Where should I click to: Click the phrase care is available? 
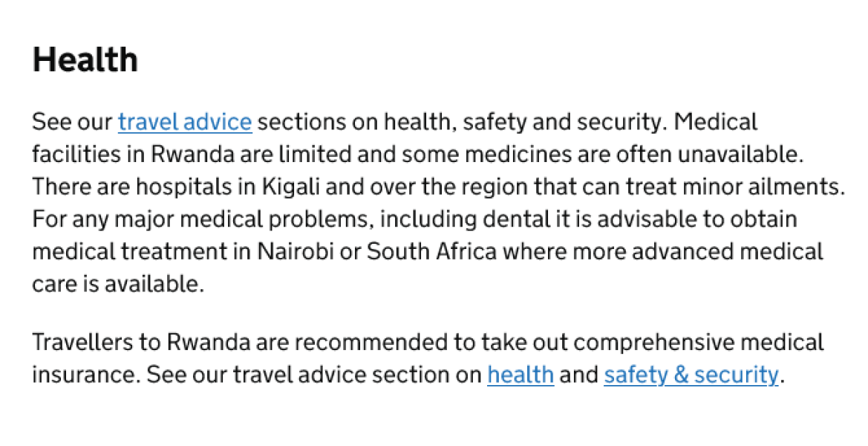click(x=117, y=284)
